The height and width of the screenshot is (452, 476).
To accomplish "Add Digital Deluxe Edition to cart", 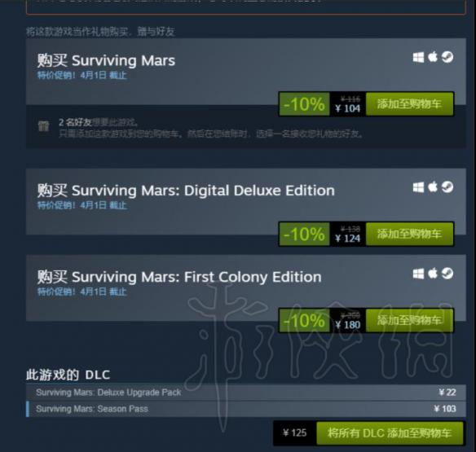I will 409,234.
